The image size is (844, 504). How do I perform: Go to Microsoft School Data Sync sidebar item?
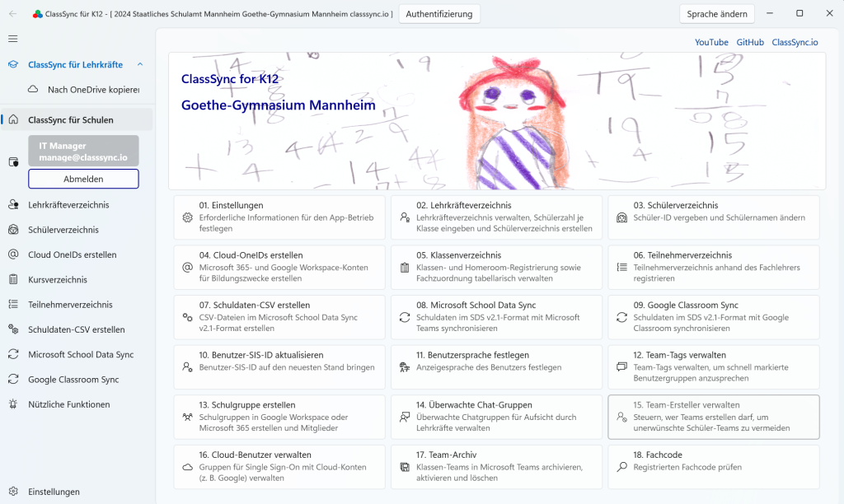pyautogui.click(x=81, y=355)
